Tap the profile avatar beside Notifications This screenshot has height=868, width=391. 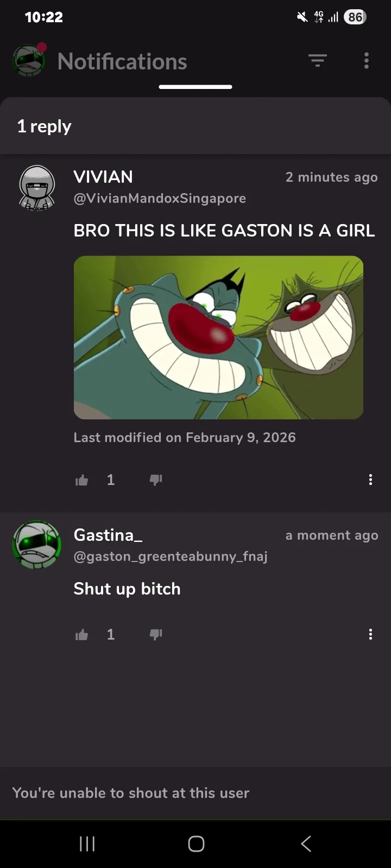pyautogui.click(x=29, y=61)
